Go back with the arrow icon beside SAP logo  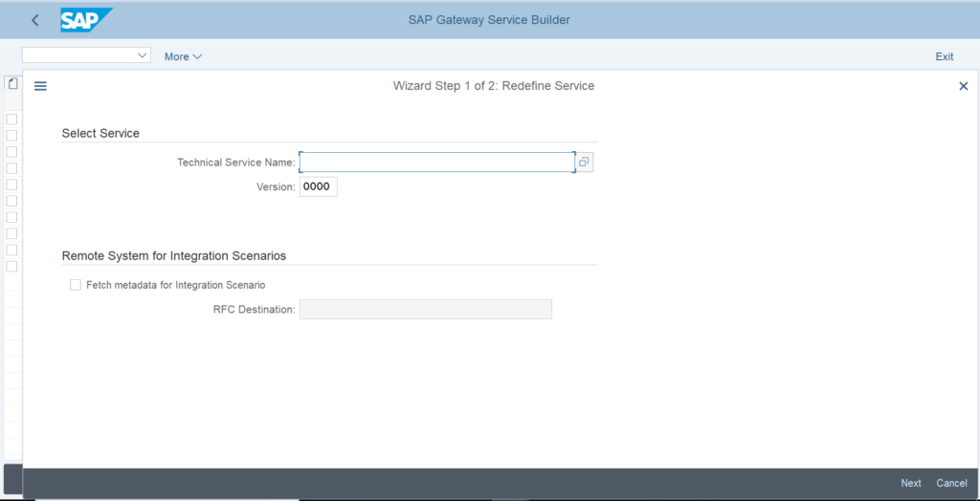35,20
